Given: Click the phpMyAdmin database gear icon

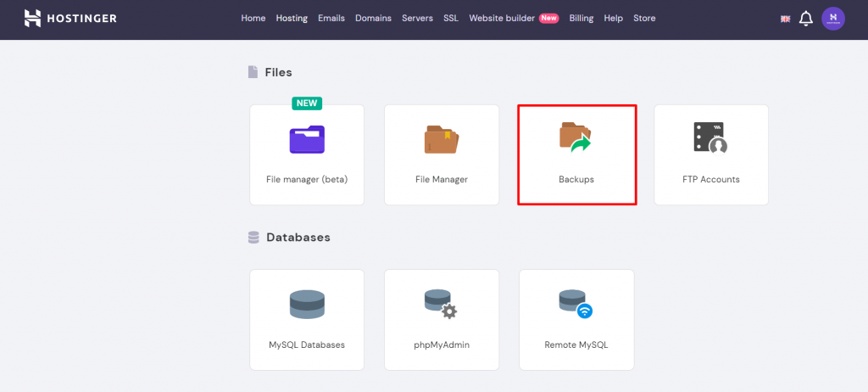Looking at the screenshot, I should pyautogui.click(x=441, y=304).
